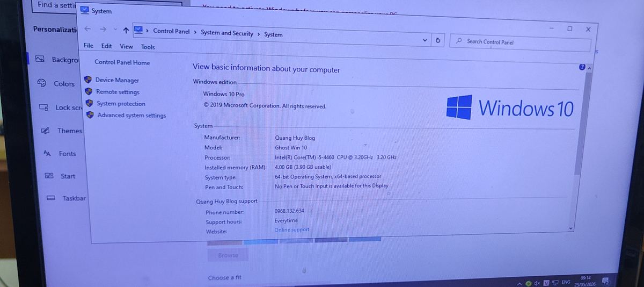Click the muted volume tray icon
This screenshot has height=287, width=644.
click(x=537, y=283)
